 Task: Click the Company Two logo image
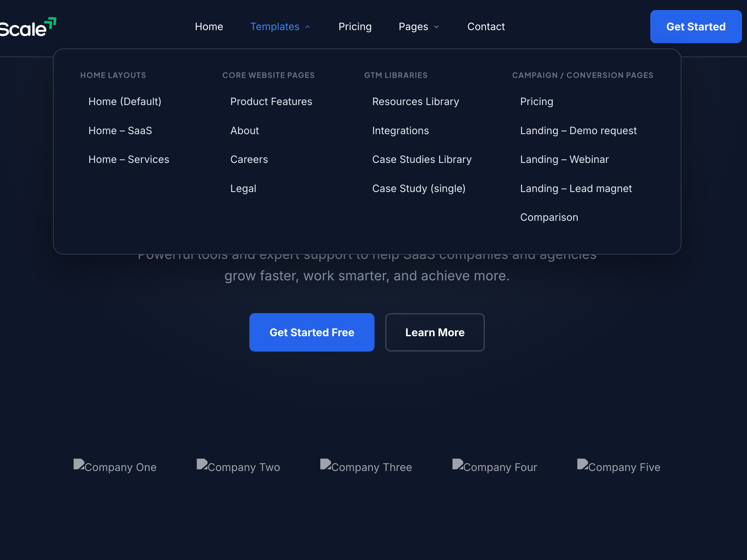tap(238, 467)
